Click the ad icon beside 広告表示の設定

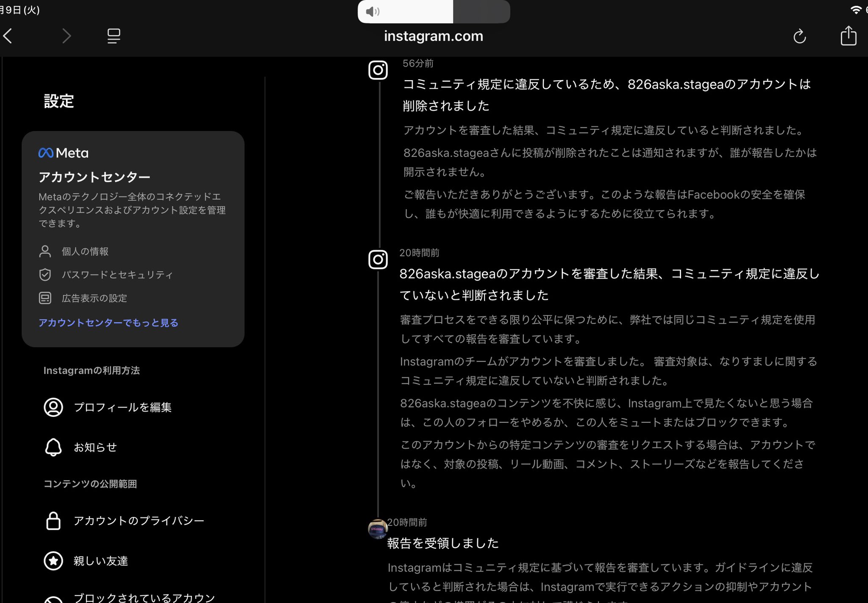pos(45,298)
